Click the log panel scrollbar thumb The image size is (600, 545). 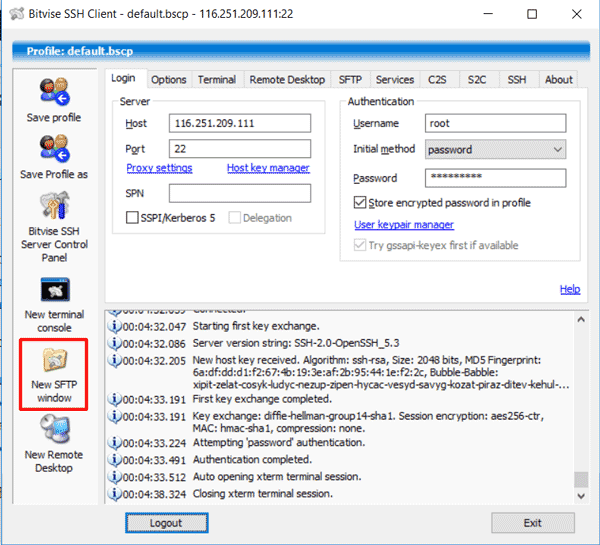[581, 480]
